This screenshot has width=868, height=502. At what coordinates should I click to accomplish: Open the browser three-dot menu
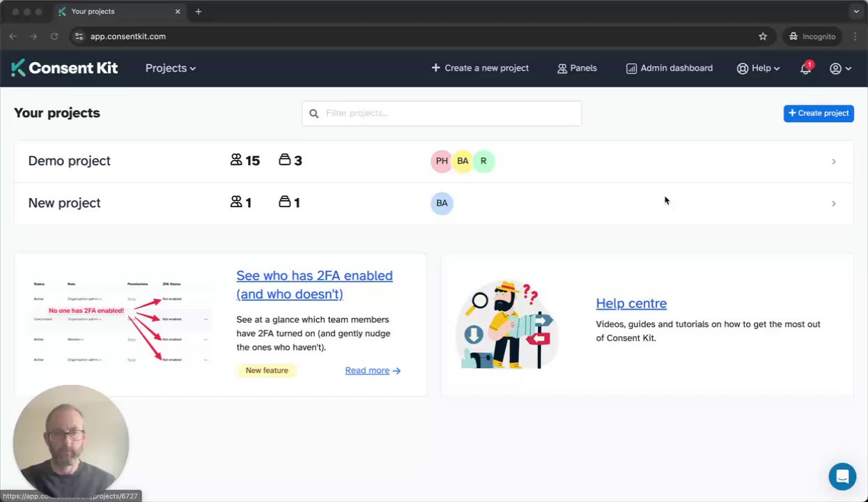point(855,36)
